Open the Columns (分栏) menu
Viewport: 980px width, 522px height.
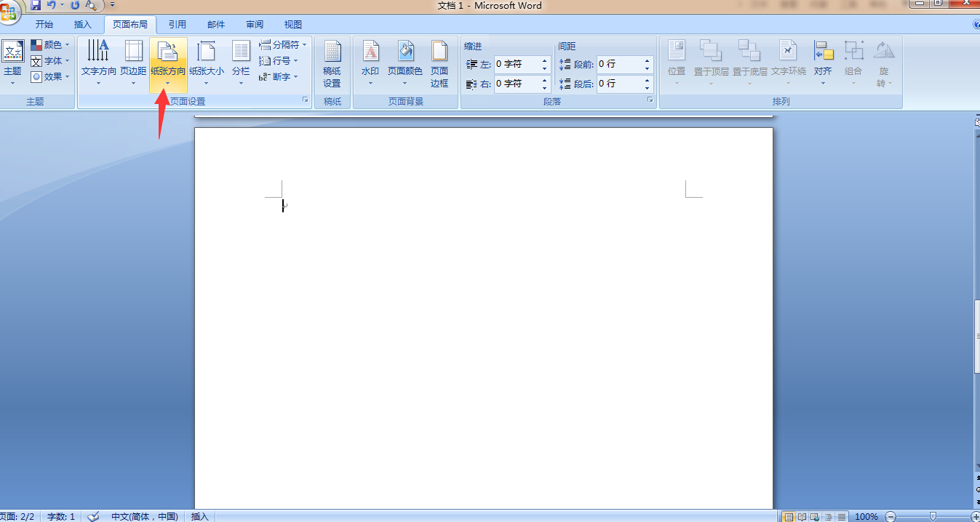pyautogui.click(x=241, y=63)
